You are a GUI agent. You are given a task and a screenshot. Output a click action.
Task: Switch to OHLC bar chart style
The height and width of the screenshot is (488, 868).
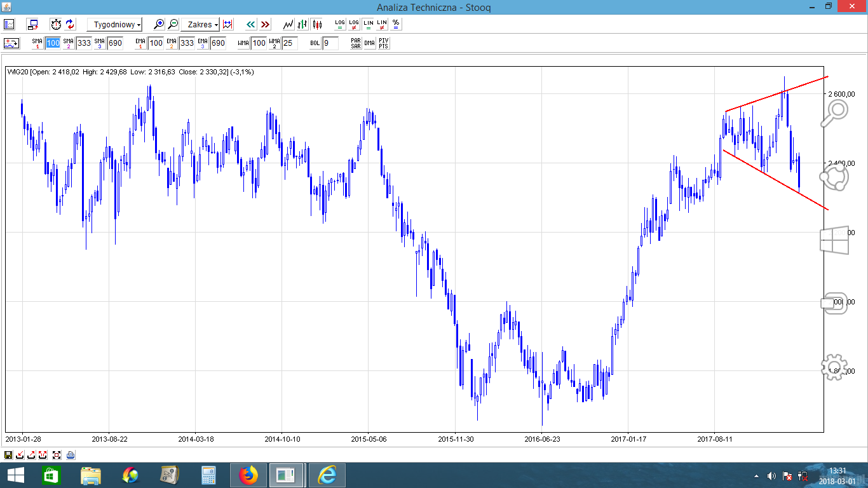pos(303,24)
